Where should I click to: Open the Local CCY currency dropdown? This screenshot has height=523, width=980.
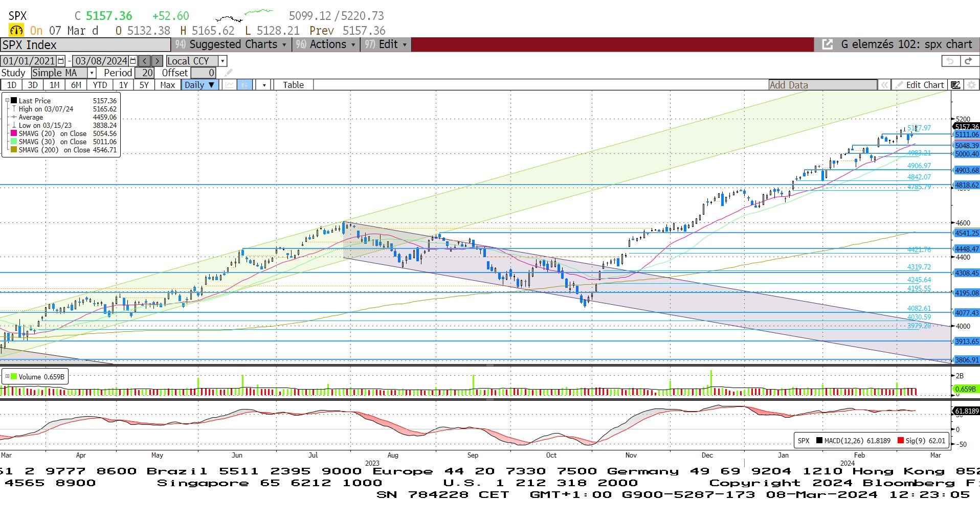(222, 61)
